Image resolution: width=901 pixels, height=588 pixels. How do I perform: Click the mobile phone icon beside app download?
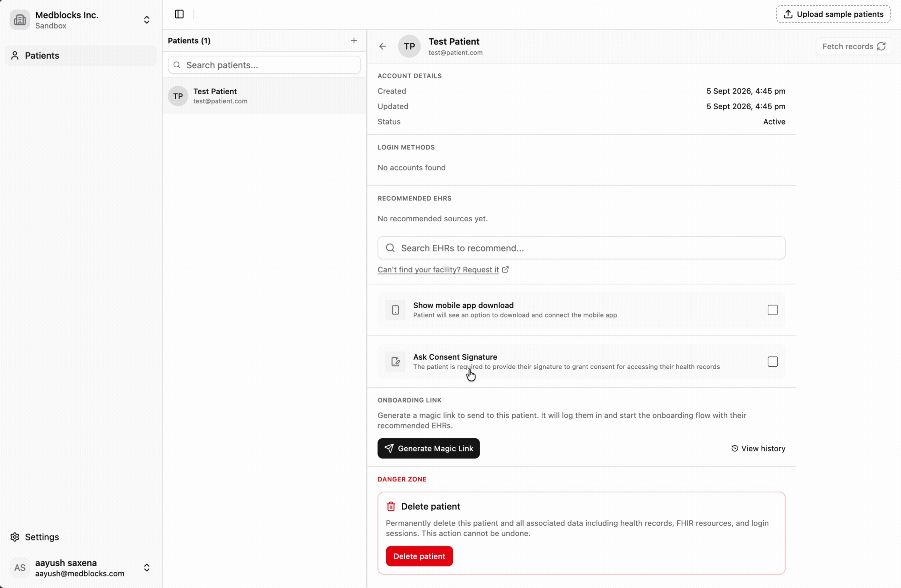click(395, 310)
